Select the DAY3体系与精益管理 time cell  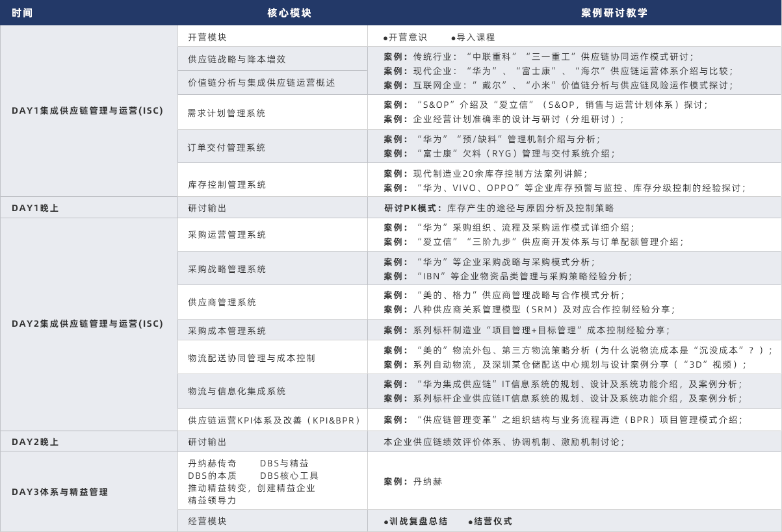[x=89, y=492]
